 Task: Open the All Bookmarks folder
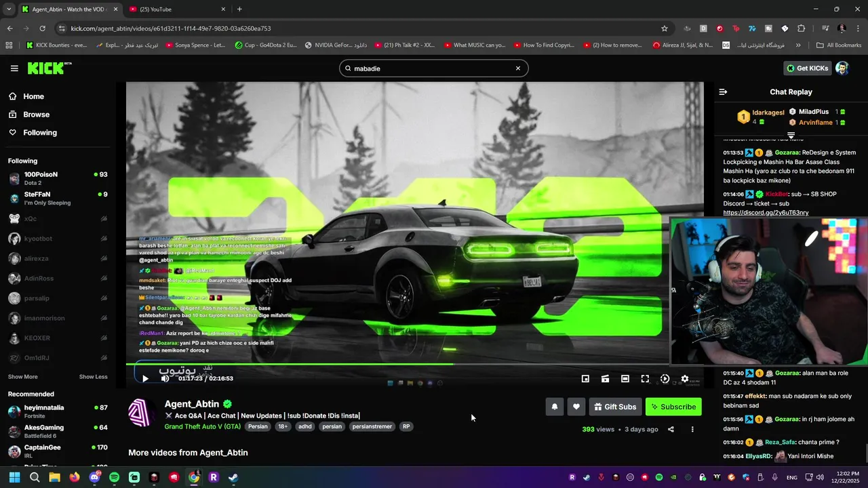coord(839,45)
